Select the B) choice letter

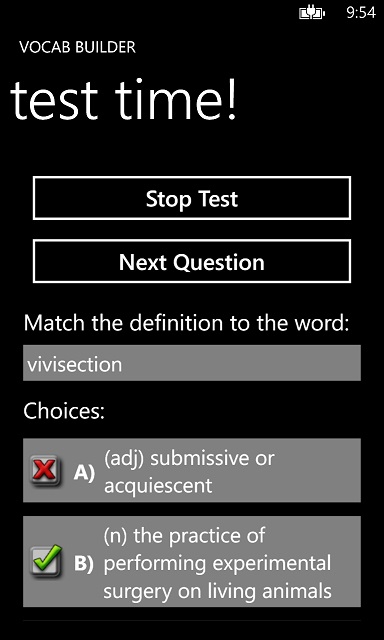coord(84,564)
